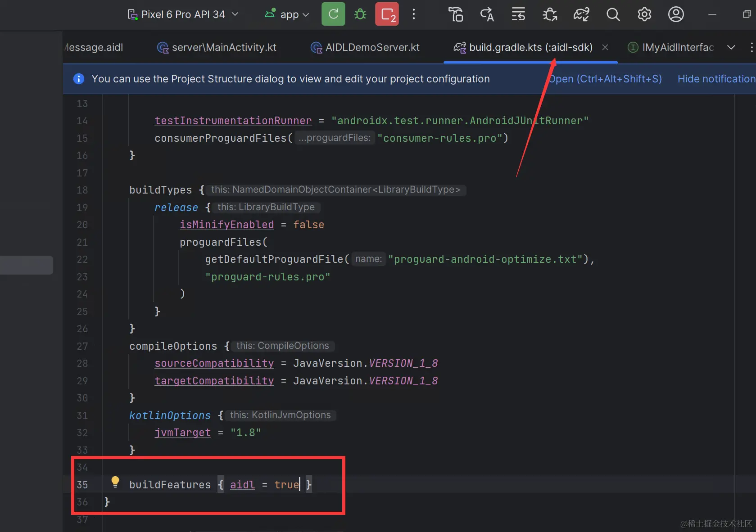
Task: Click the Attach Debugger to Process icon
Action: pyautogui.click(x=550, y=14)
